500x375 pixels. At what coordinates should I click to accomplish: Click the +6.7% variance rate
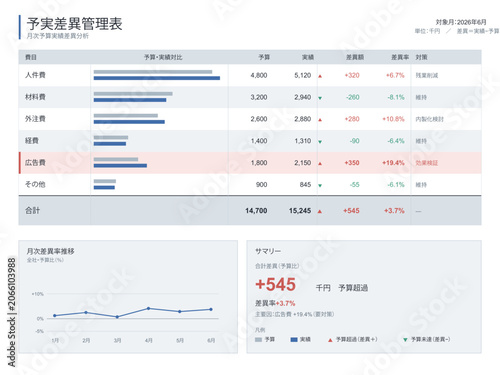click(395, 75)
